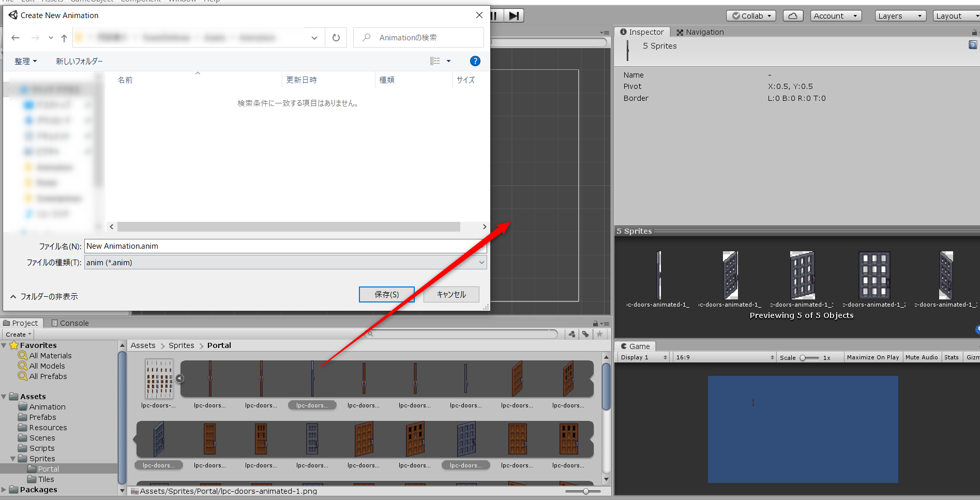Open the search by type icon in Project browser

(571, 334)
